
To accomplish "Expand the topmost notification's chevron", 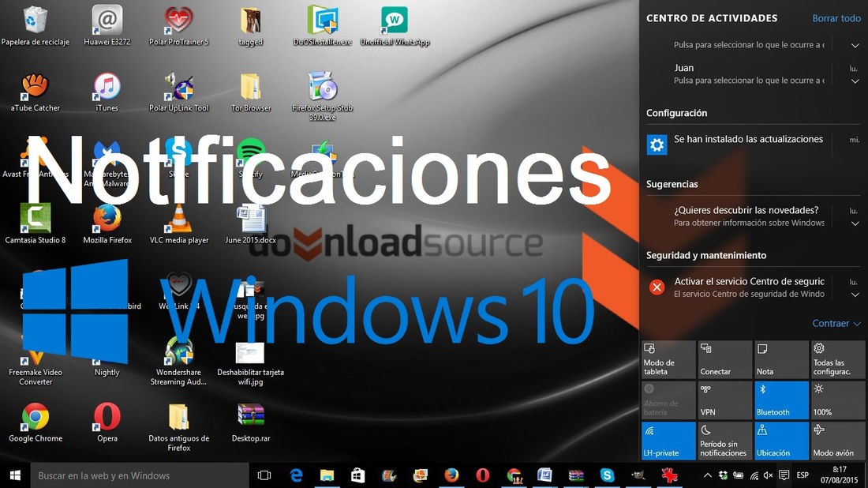I will 855,46.
